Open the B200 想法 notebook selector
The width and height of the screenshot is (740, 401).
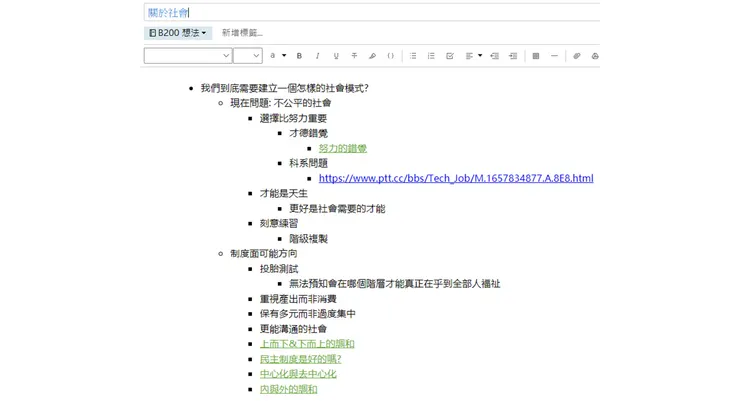178,33
